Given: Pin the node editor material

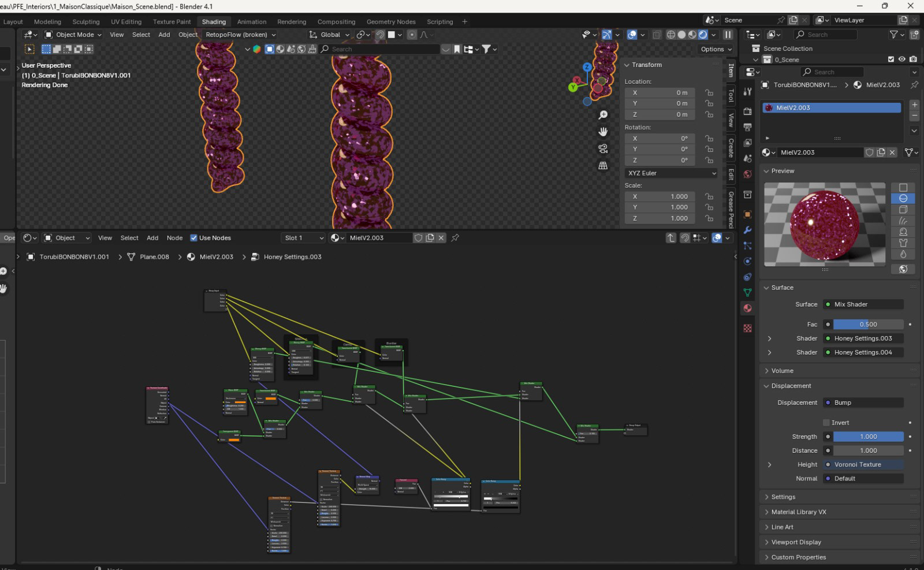Looking at the screenshot, I should tap(455, 238).
